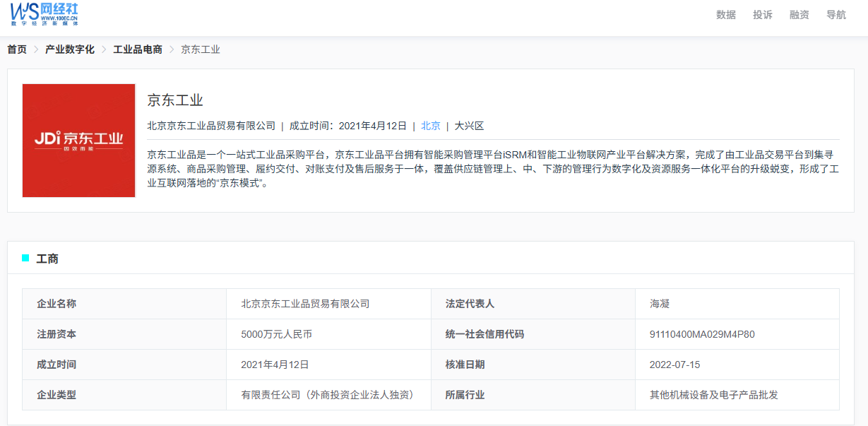Click the 网经社 site logo
868x426 pixels.
point(44,14)
